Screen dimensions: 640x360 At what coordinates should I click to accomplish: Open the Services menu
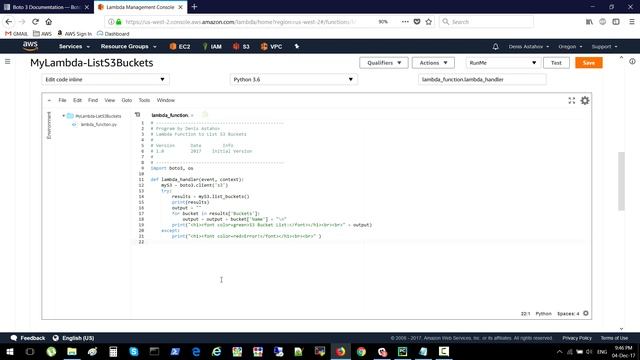(74, 47)
